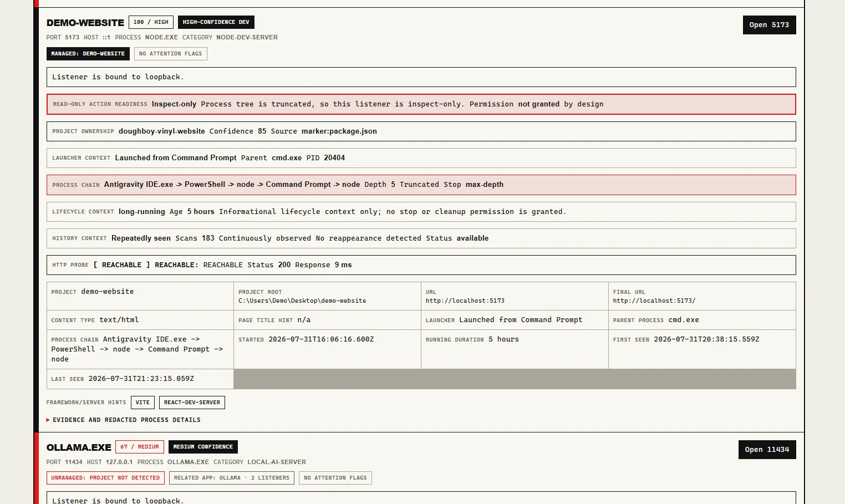The height and width of the screenshot is (504, 845).
Task: Click the highlighted Process Chain row showing max-depth
Action: (421, 185)
